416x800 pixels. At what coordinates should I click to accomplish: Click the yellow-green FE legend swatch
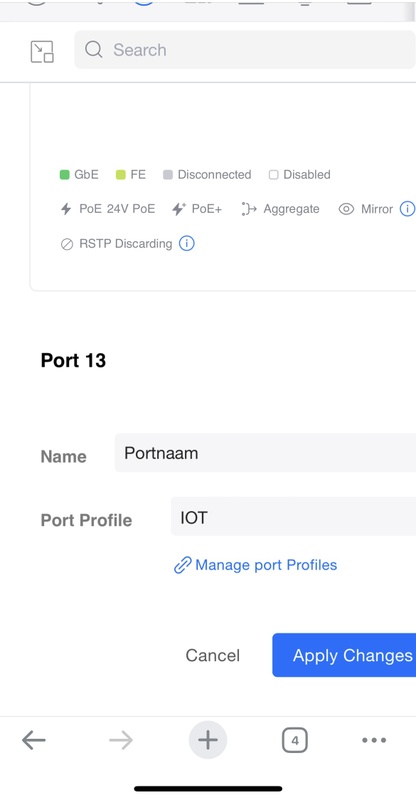120,175
